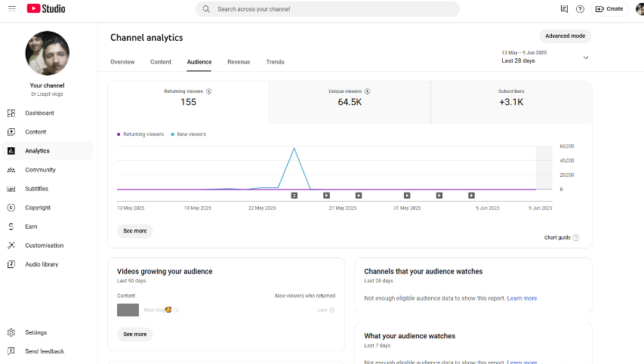
Task: Click the Send feedback flag icon
Action: pyautogui.click(x=11, y=351)
